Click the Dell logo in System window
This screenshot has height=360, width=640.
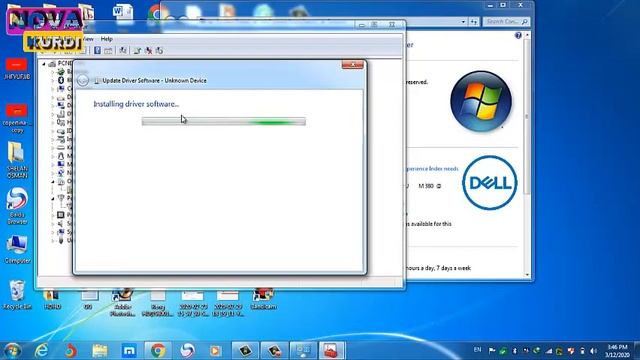pos(490,182)
